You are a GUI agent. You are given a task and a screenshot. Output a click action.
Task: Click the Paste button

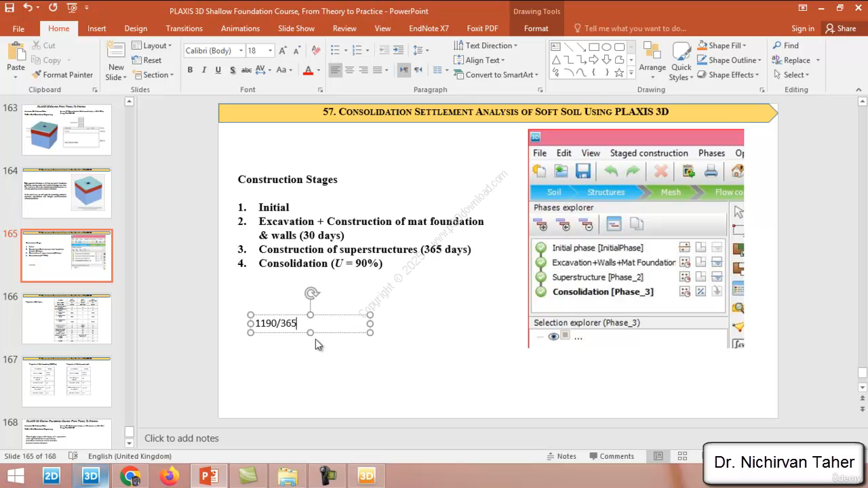[x=16, y=60]
